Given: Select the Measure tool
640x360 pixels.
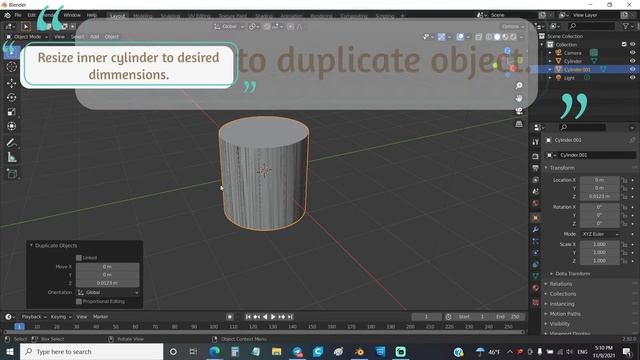Looking at the screenshot, I should click(11, 157).
